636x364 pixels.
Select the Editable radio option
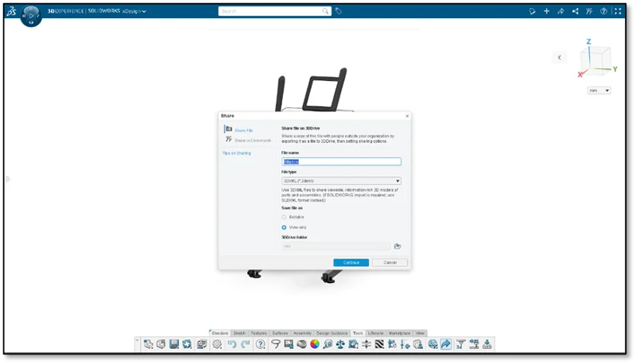click(285, 216)
